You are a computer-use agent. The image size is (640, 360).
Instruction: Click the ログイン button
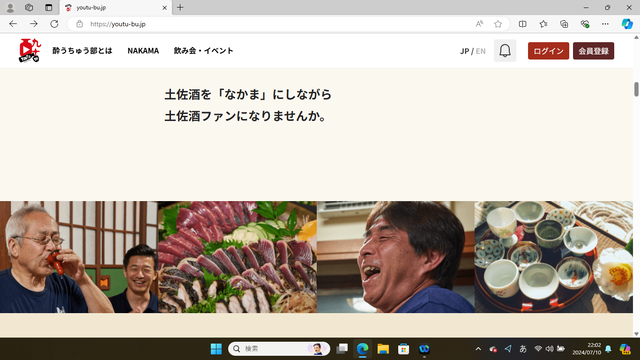coord(548,51)
